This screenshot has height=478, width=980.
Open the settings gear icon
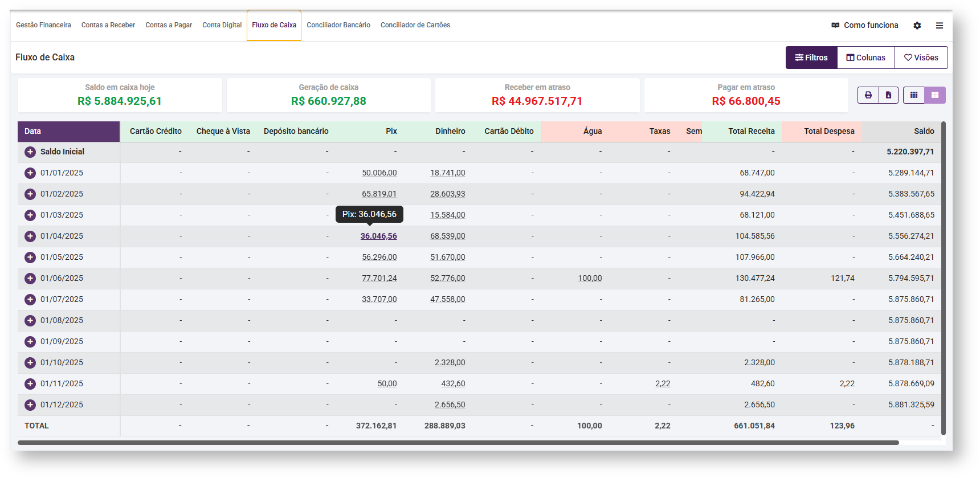[x=917, y=26]
